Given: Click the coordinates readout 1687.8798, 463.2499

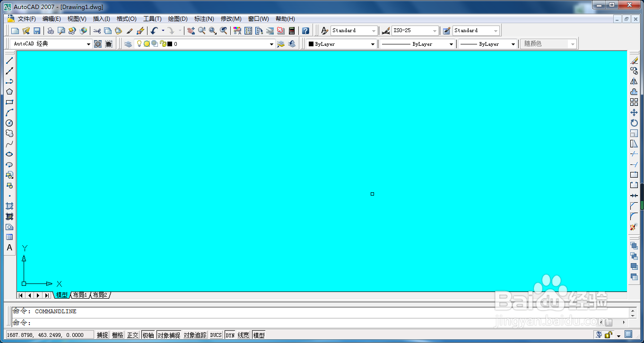Looking at the screenshot, I should tap(50, 335).
